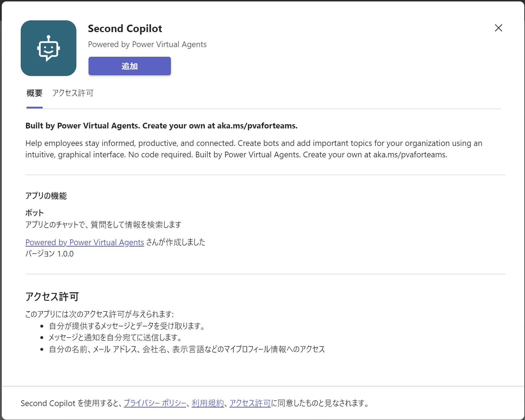Click the 自分が提供するメッセージ bullet item
Image resolution: width=525 pixels, height=420 pixels.
point(127,326)
